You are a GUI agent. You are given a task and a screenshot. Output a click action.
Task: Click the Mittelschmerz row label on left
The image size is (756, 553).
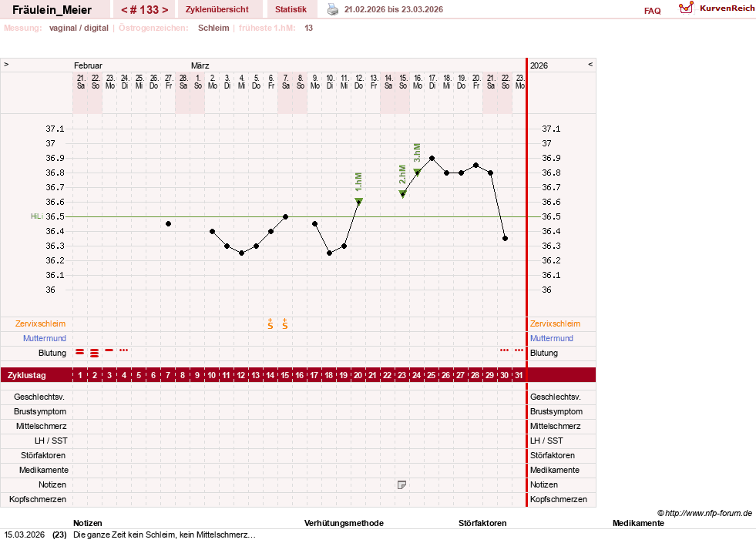41,427
